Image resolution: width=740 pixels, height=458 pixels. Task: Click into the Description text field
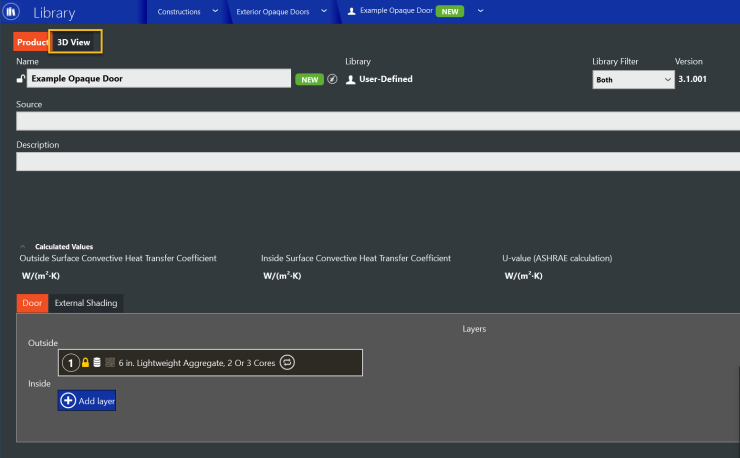click(378, 161)
